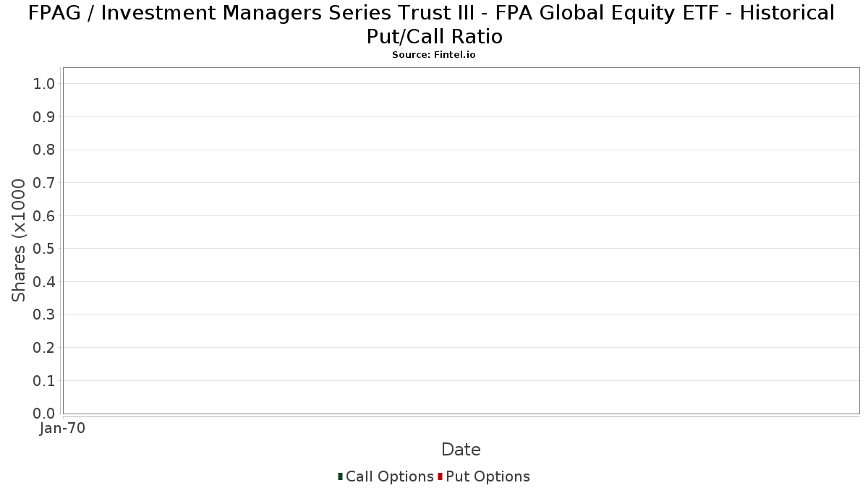Click the 0.3 y-axis tick label

pos(44,314)
